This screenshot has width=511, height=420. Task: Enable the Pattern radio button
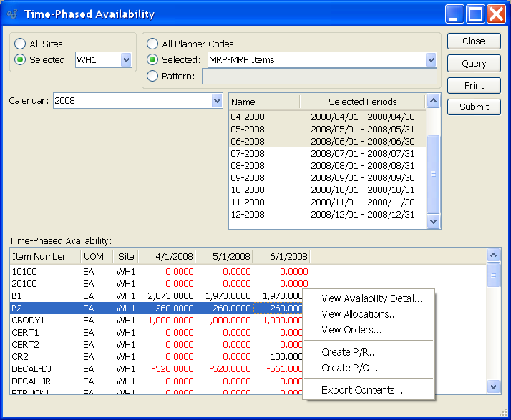(x=152, y=76)
